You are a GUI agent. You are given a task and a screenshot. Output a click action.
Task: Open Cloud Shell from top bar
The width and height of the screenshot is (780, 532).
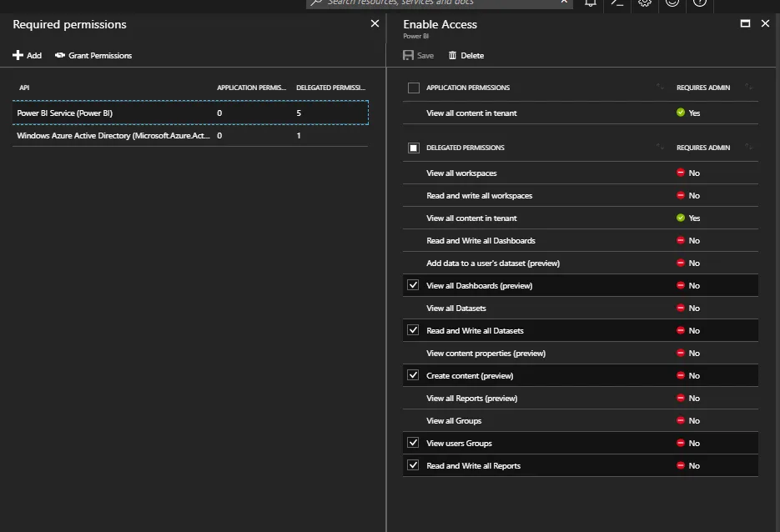(617, 3)
